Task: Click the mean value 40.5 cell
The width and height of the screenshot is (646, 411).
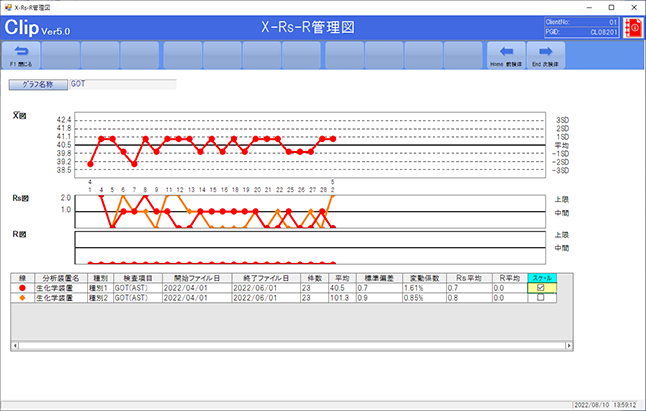Action: click(x=342, y=288)
